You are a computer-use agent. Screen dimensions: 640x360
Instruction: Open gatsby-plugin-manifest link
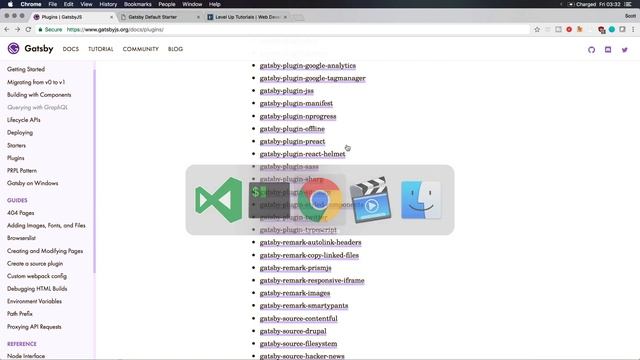pyautogui.click(x=296, y=104)
